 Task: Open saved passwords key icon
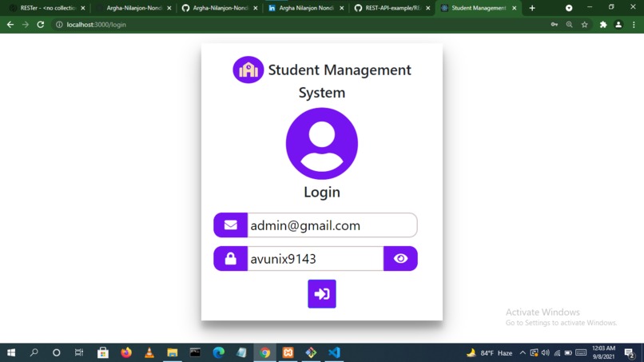point(555,25)
